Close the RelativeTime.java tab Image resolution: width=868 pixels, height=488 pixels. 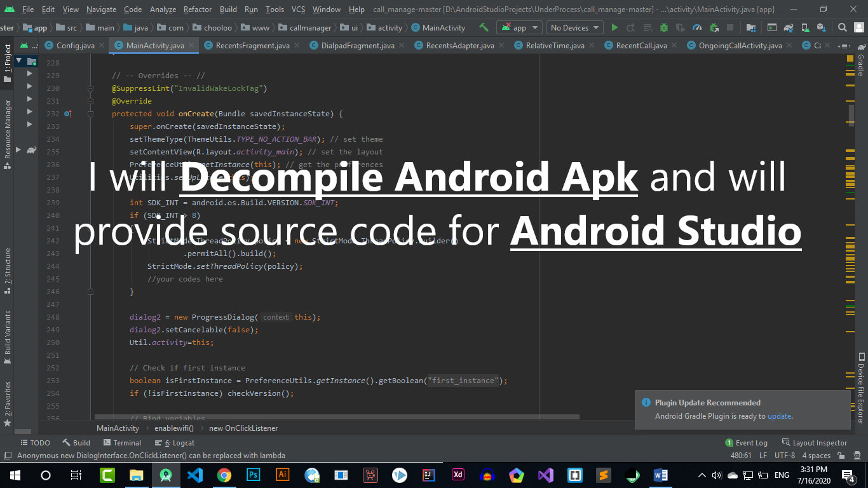click(x=592, y=46)
